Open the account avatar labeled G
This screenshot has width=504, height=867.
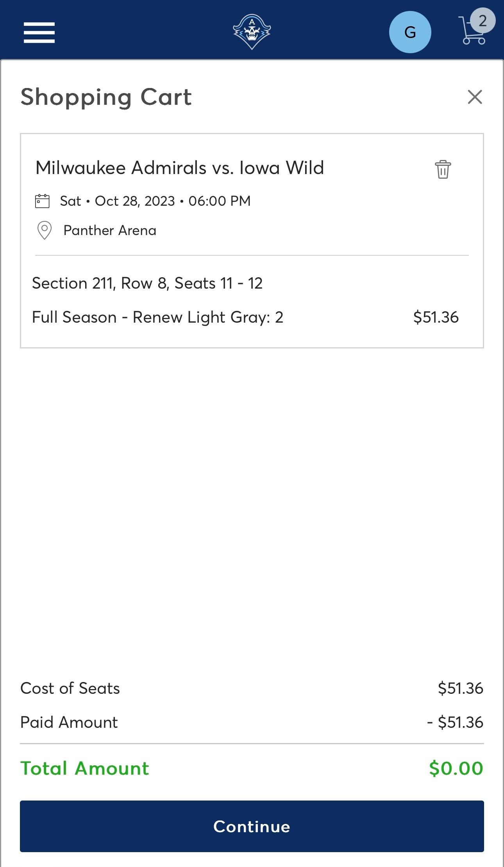pyautogui.click(x=410, y=32)
